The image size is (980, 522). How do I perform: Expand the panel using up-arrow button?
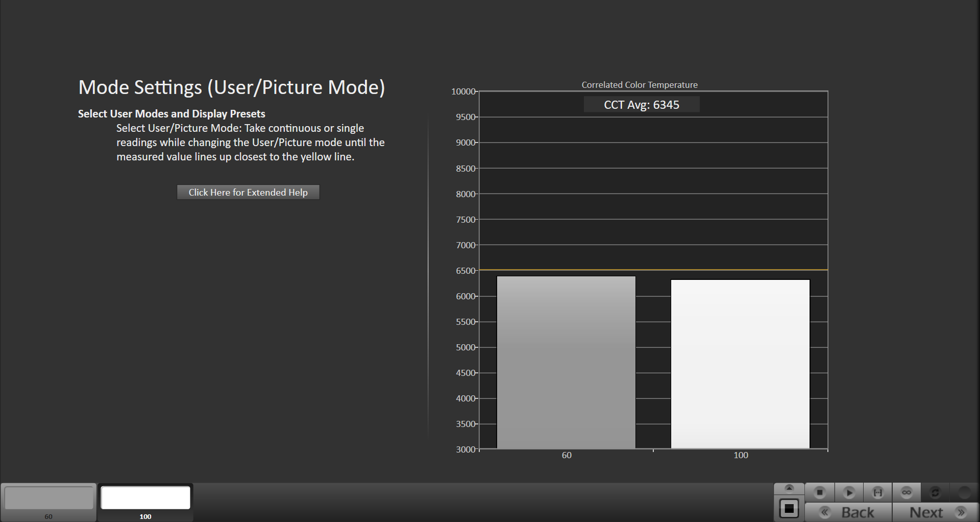(x=789, y=488)
